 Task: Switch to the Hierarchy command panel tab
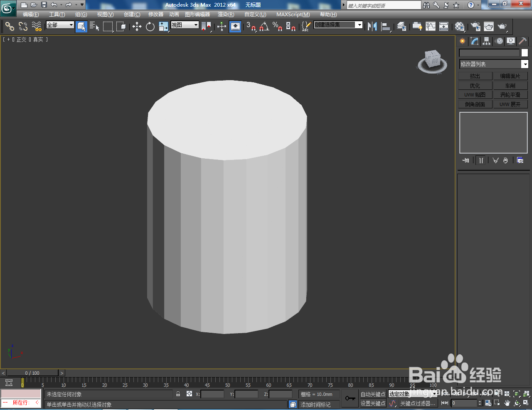486,41
